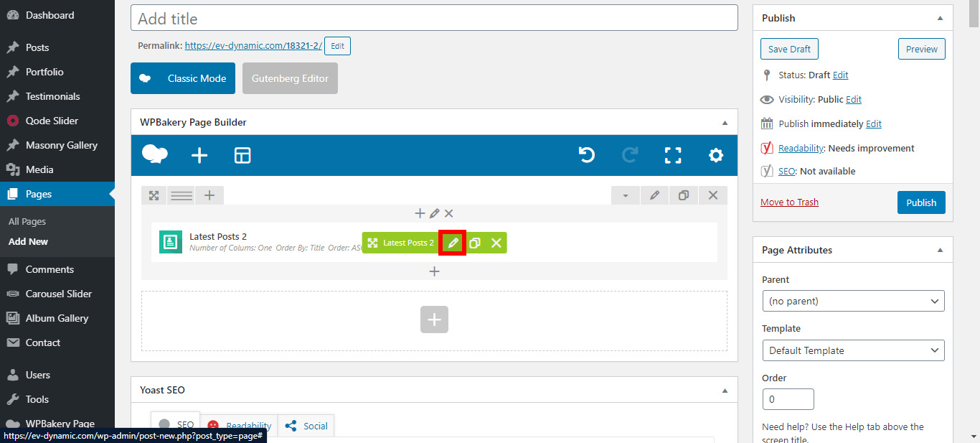Screen dimensions: 980x443
Task: Add element below Latest Posts 2
Action: pyautogui.click(x=434, y=271)
